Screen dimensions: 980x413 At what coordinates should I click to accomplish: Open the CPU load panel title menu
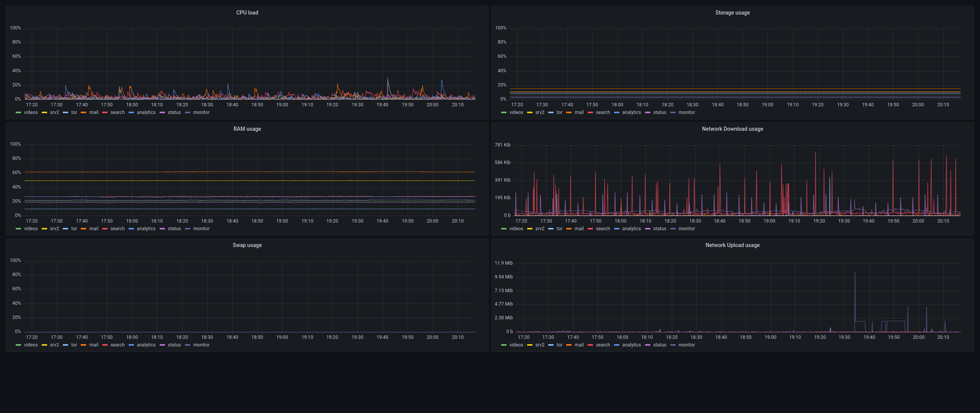pos(247,13)
